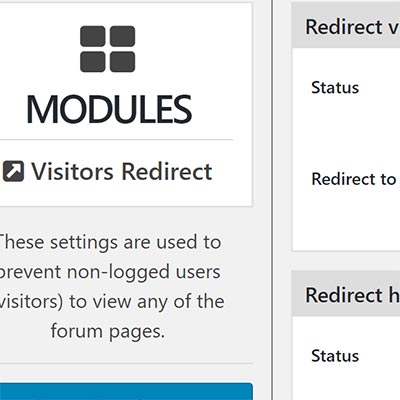Open the Visitors Redirect title link
This screenshot has height=400, width=400.
pos(122,172)
